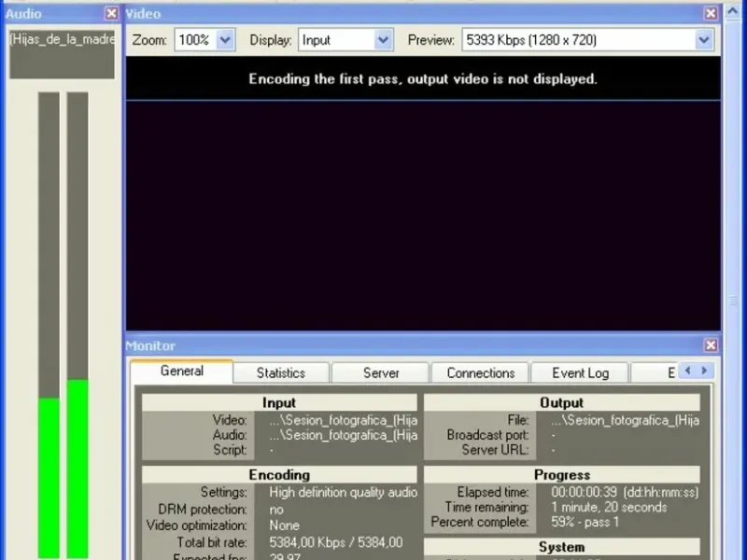Open the Display mode dropdown
The height and width of the screenshot is (560, 747).
point(383,40)
